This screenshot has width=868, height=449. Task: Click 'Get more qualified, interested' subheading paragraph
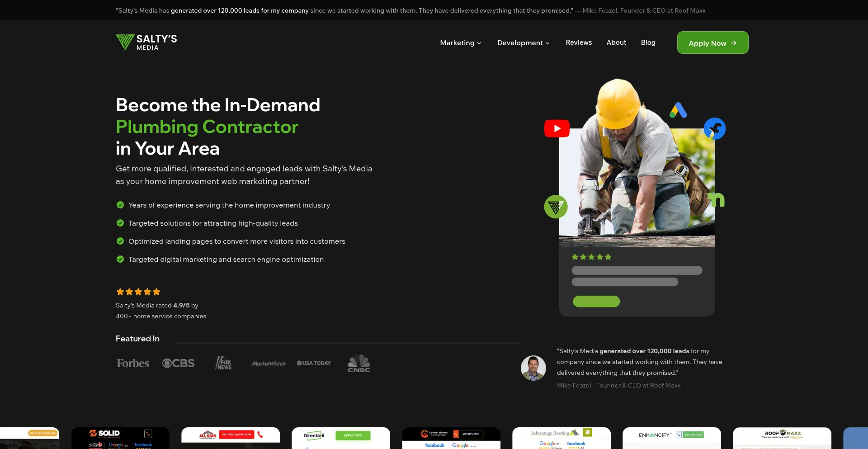coord(244,175)
